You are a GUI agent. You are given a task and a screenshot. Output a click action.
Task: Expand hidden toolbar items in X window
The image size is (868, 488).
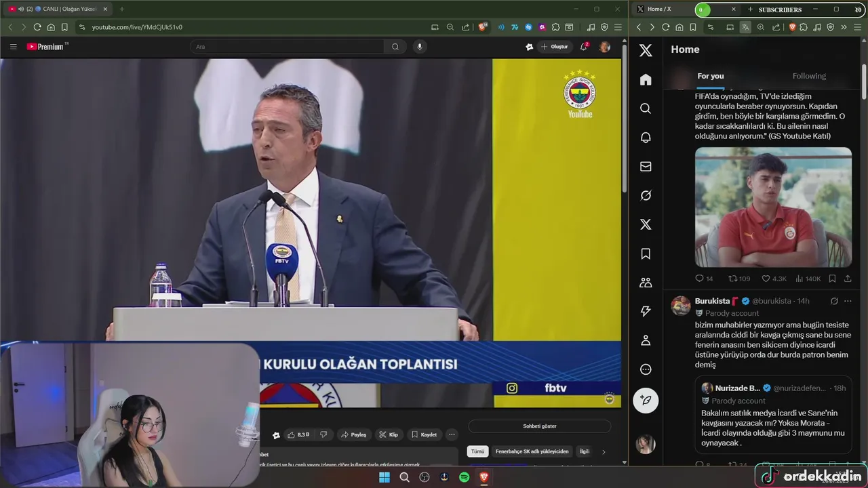point(844,27)
